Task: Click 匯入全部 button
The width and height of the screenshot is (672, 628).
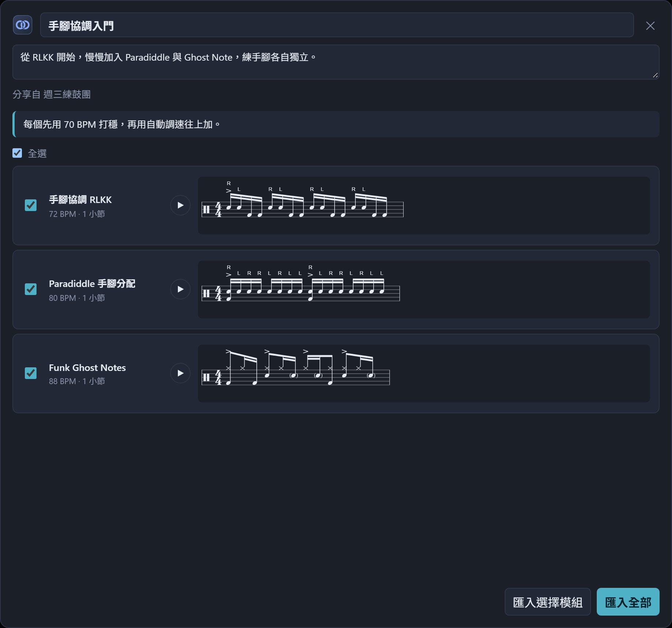Action: point(628,602)
